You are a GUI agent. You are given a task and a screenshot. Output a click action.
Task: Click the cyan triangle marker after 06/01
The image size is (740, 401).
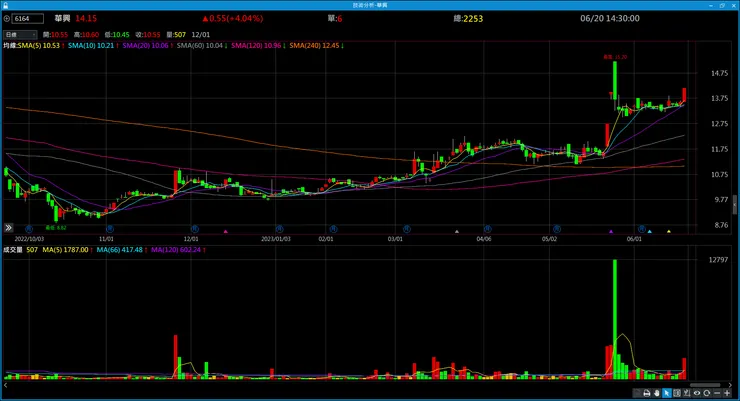click(x=650, y=231)
